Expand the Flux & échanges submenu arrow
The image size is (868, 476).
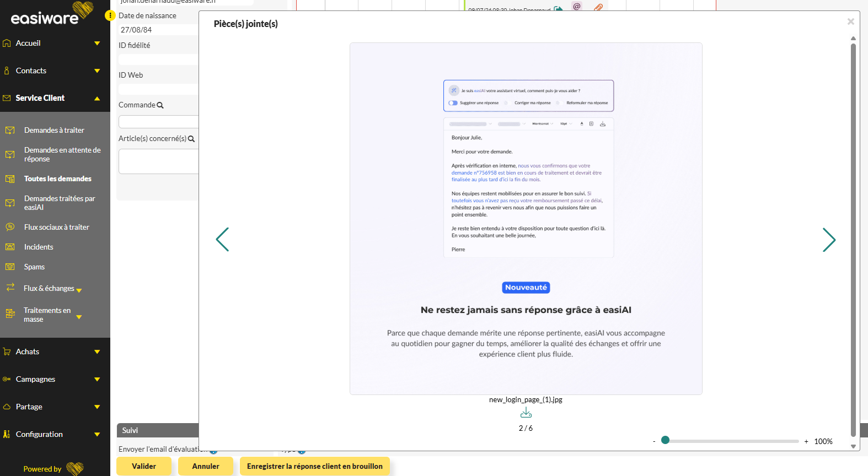pyautogui.click(x=79, y=290)
